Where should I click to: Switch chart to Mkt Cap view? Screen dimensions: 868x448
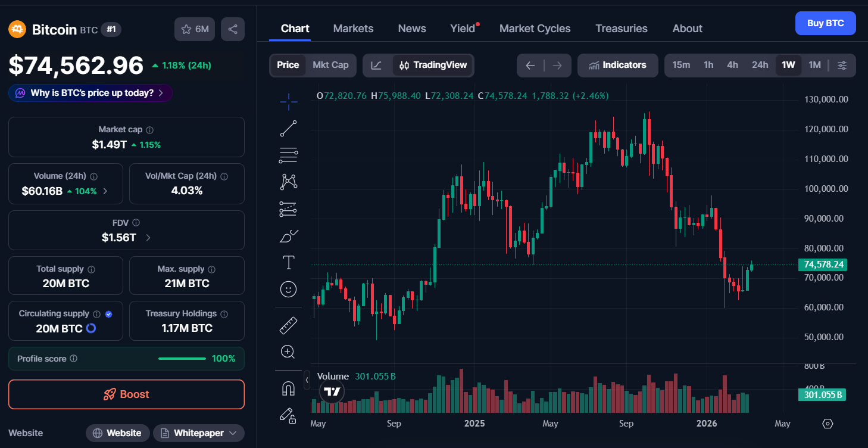[x=330, y=65]
